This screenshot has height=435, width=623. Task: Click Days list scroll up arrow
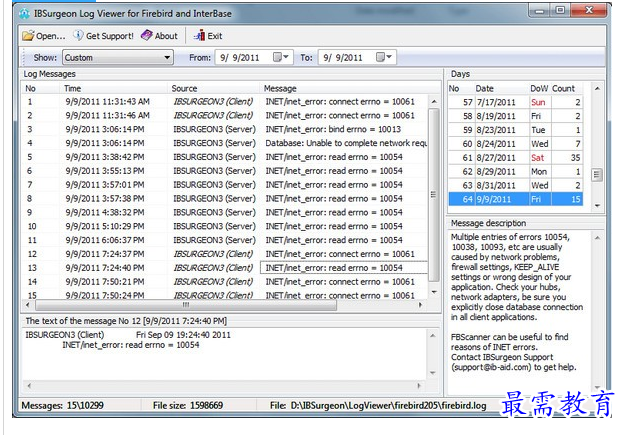coord(597,89)
